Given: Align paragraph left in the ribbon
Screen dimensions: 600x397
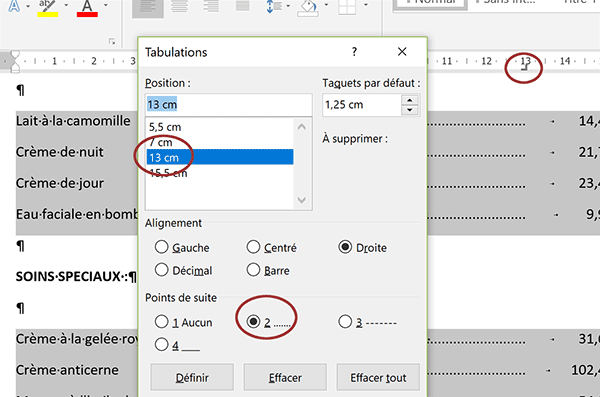Looking at the screenshot, I should (148, 8).
